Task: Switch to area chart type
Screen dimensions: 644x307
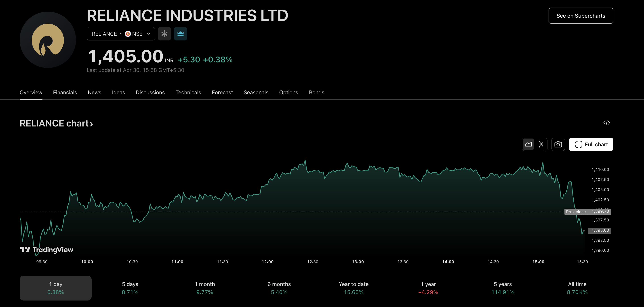Action: [528, 144]
